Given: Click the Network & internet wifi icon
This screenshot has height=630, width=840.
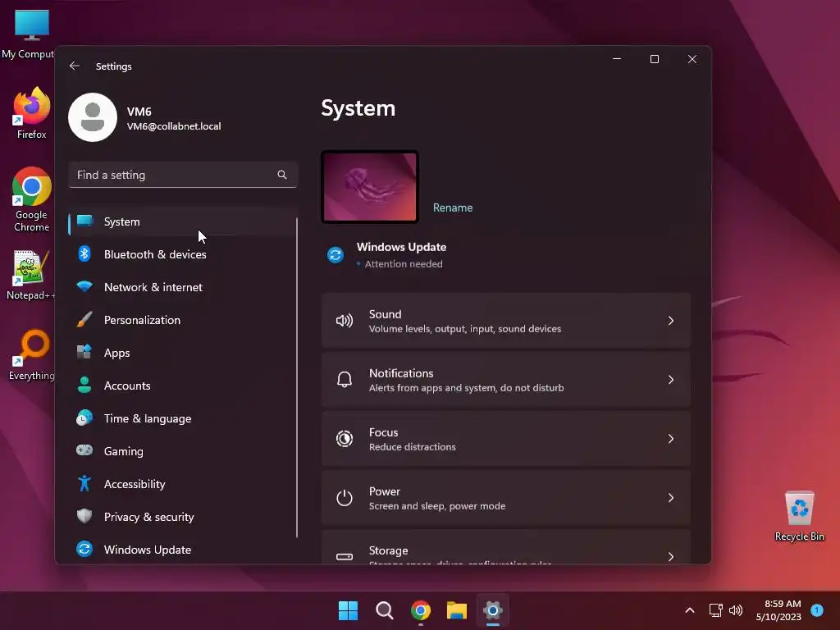Looking at the screenshot, I should (x=84, y=286).
